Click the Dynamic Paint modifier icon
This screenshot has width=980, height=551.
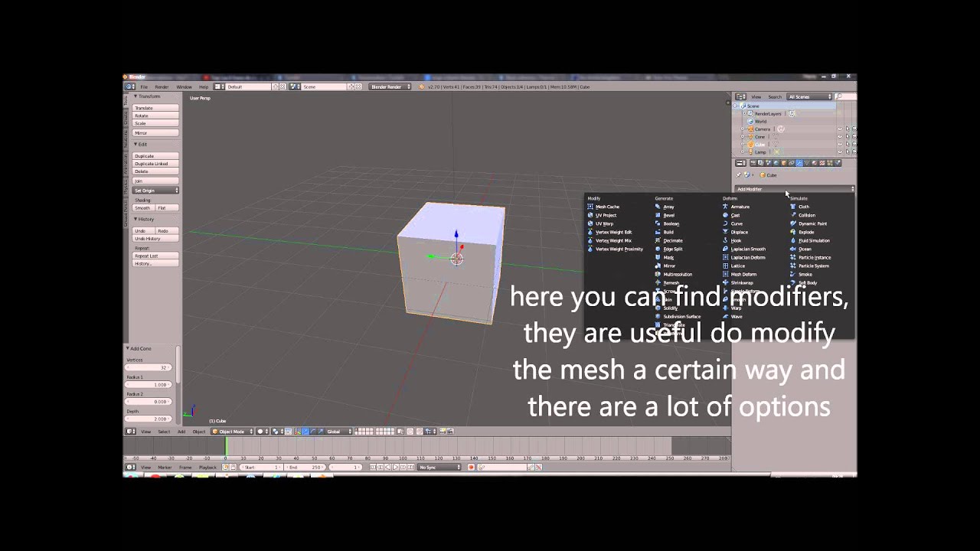793,223
